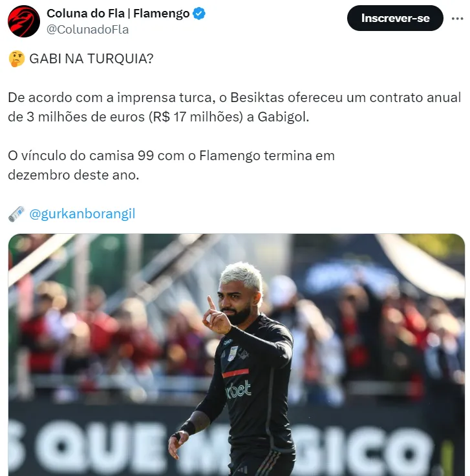This screenshot has height=476, width=470.
Task: Click the name Gabigol in the tweet
Action: pyautogui.click(x=283, y=117)
